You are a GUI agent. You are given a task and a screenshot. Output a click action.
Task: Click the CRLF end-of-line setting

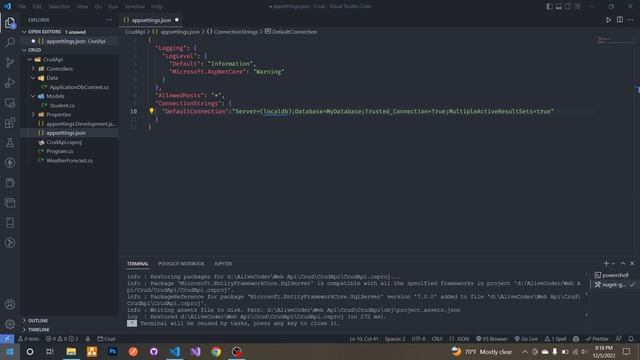point(437,339)
